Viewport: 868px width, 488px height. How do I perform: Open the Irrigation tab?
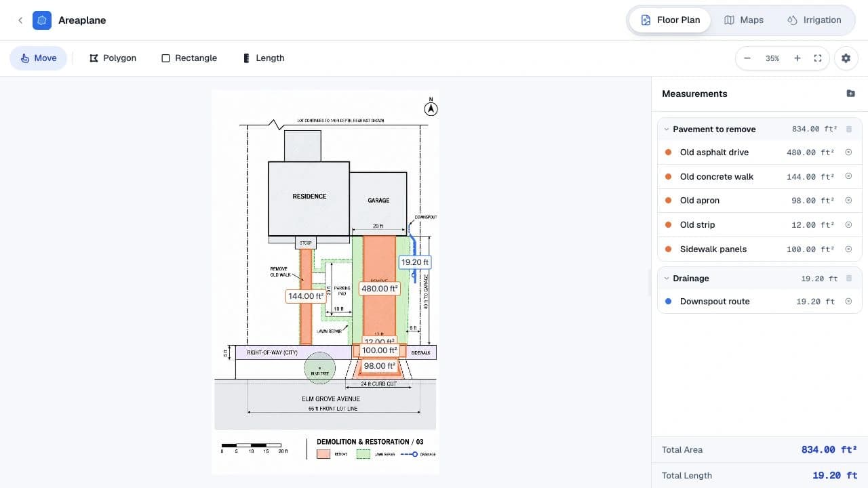pos(814,20)
